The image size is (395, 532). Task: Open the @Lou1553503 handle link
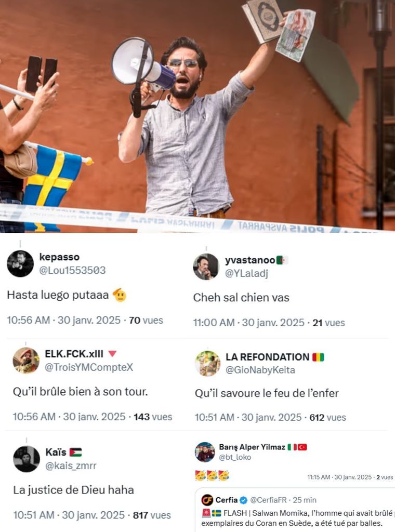[72, 270]
